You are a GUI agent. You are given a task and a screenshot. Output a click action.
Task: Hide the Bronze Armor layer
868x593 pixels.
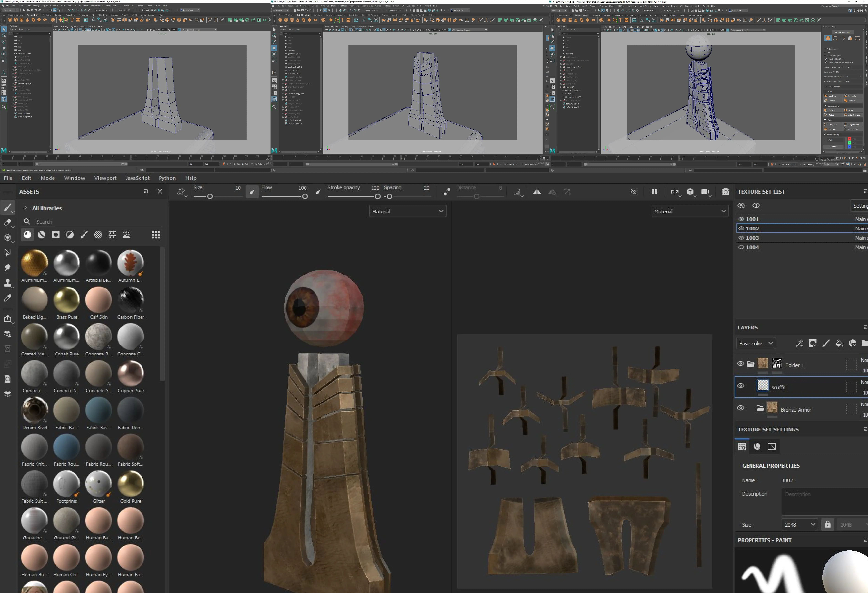coord(741,408)
